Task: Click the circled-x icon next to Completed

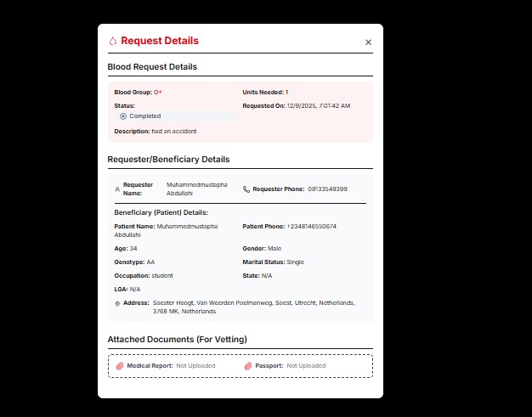Action: [123, 116]
